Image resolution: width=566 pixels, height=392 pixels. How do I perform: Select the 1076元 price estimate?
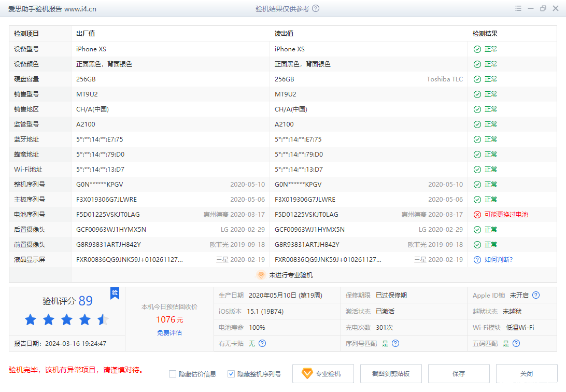(x=169, y=319)
